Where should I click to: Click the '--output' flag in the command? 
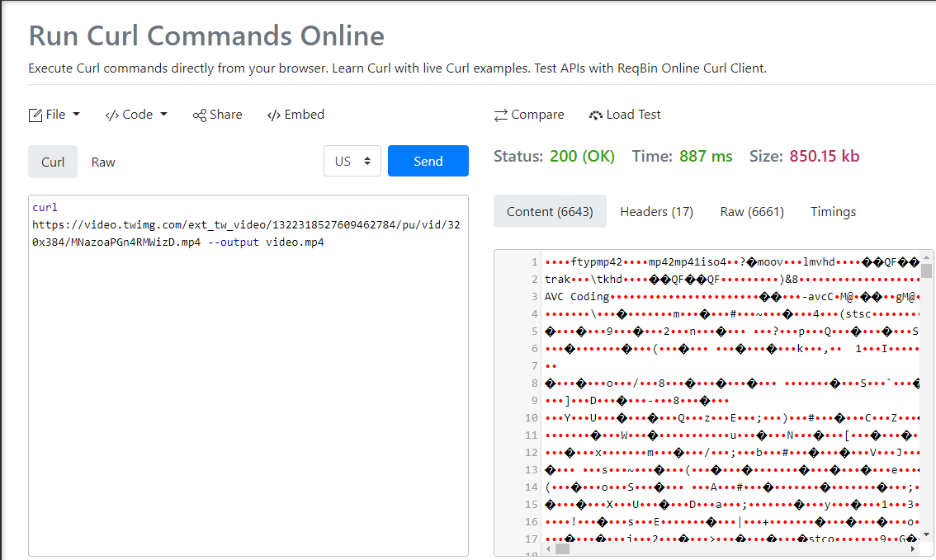click(234, 242)
